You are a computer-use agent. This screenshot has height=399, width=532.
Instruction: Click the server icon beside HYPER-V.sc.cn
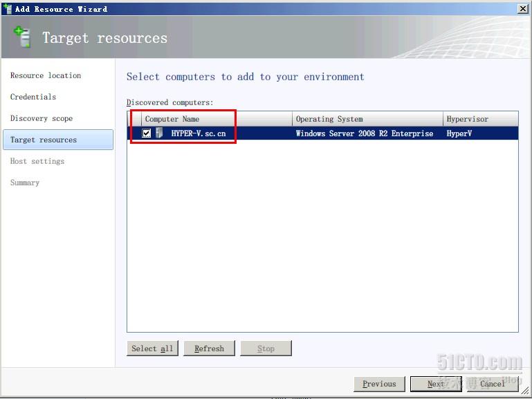tap(159, 133)
